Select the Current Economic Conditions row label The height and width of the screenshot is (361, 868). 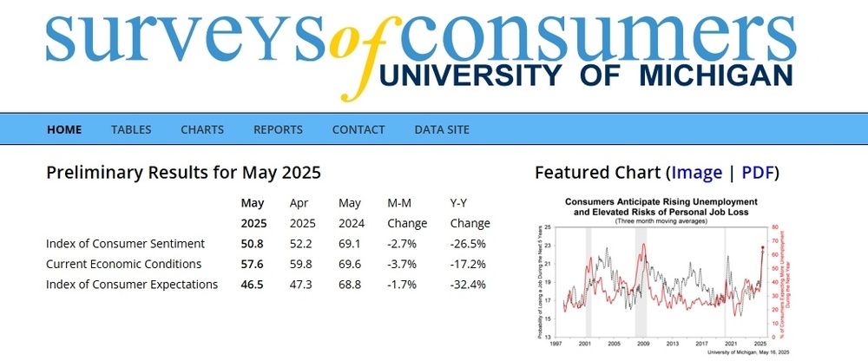123,264
